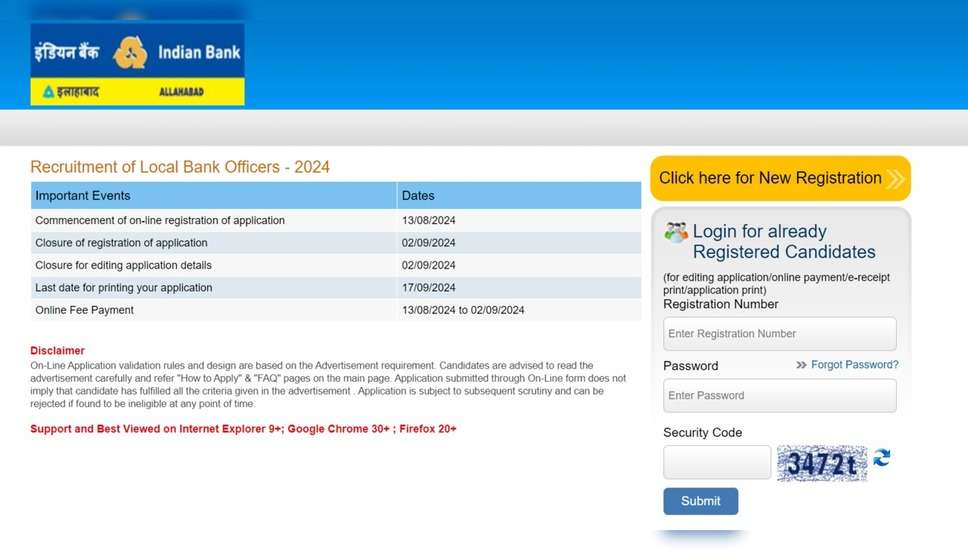Focus the Registration Number field
Viewport: 968px width, 550px height.
click(779, 334)
